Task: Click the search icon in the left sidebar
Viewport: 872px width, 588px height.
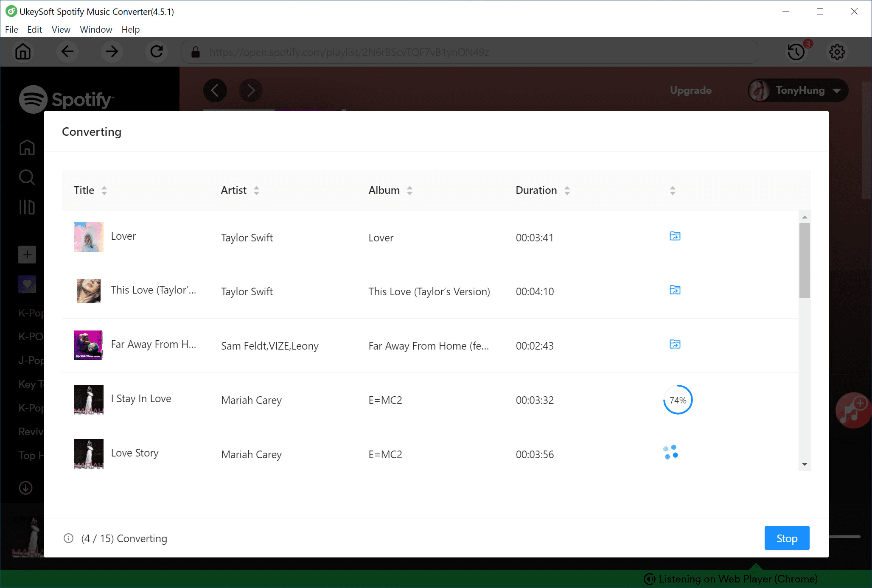Action: pyautogui.click(x=26, y=177)
